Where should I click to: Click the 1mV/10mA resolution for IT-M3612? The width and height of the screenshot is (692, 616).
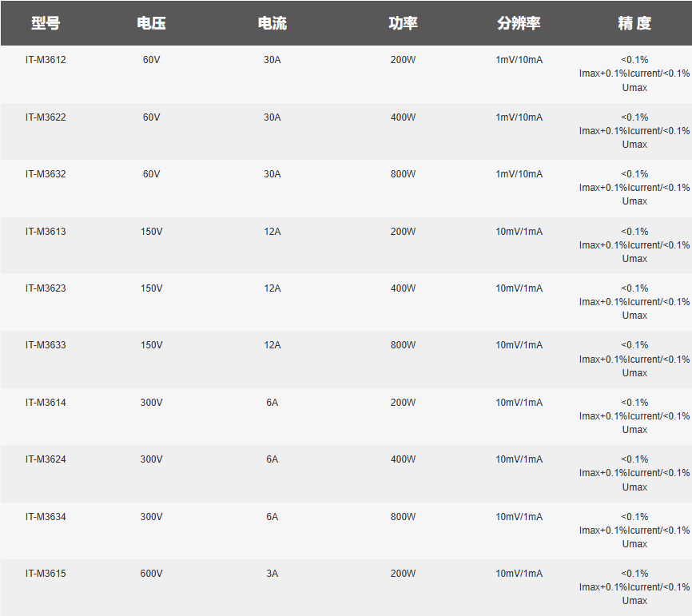pyautogui.click(x=519, y=60)
